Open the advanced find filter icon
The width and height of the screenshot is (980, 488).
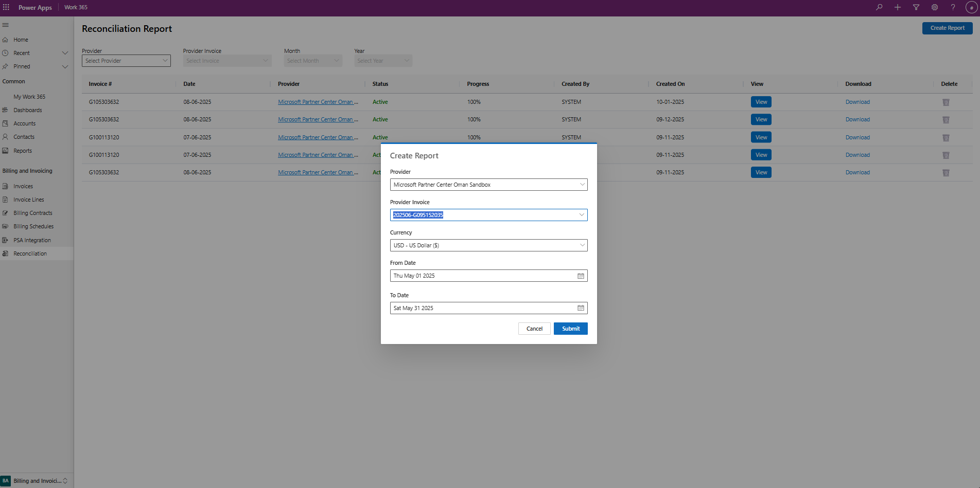[916, 7]
